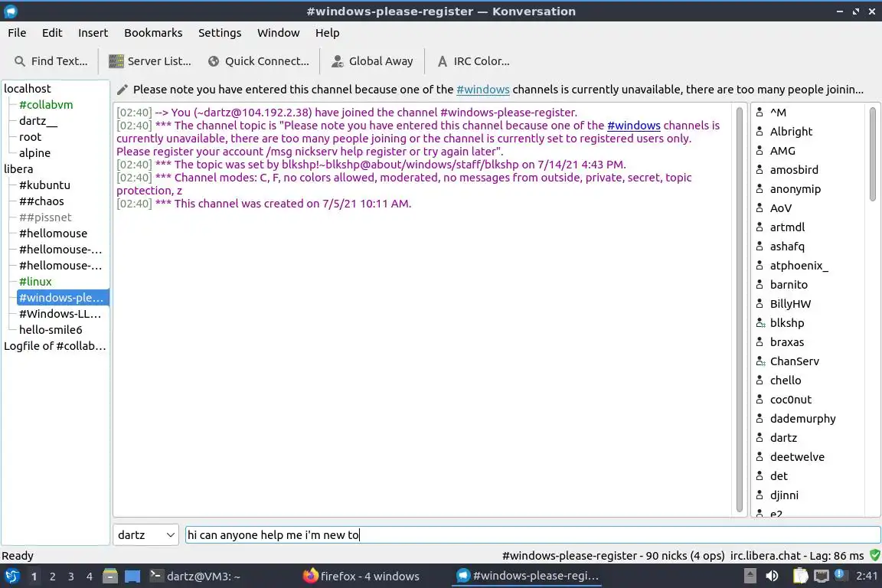Select chello in the nick list
The image size is (882, 588).
pyautogui.click(x=786, y=381)
